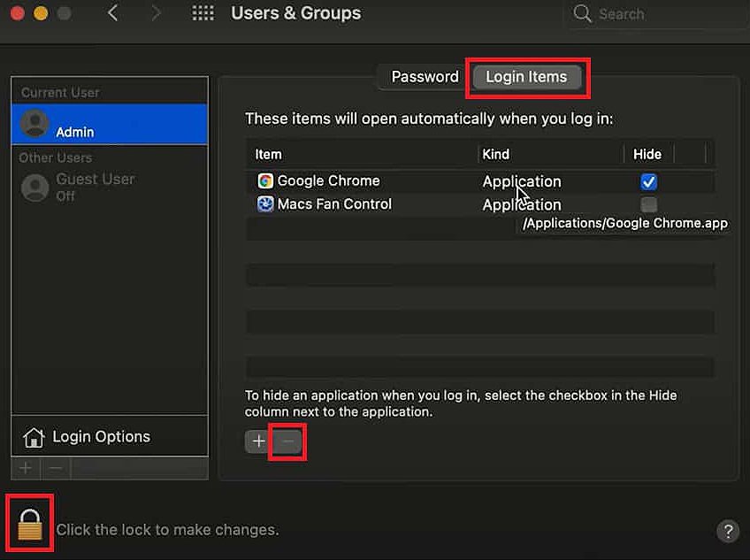Go forward with the right chevron
The width and height of the screenshot is (750, 560).
click(x=156, y=14)
